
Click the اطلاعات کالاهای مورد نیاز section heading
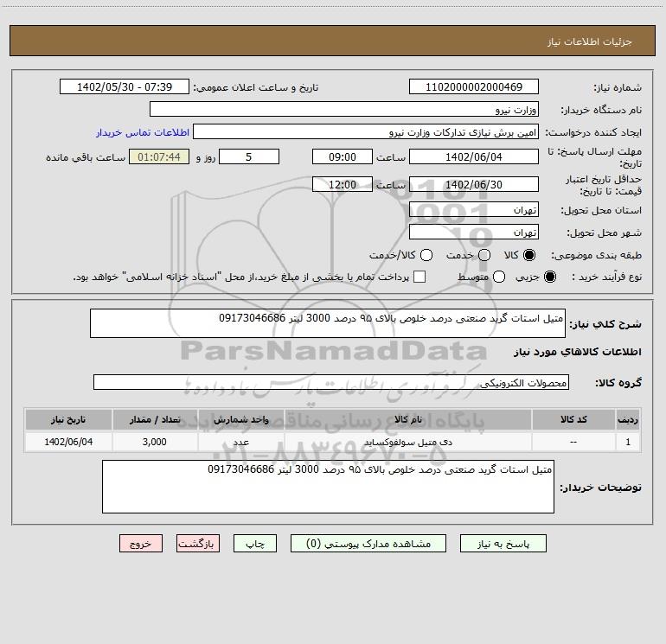[x=577, y=352]
